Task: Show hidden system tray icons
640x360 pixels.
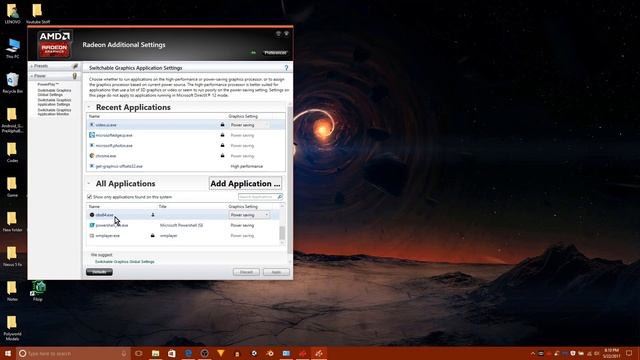Action: pos(533,353)
